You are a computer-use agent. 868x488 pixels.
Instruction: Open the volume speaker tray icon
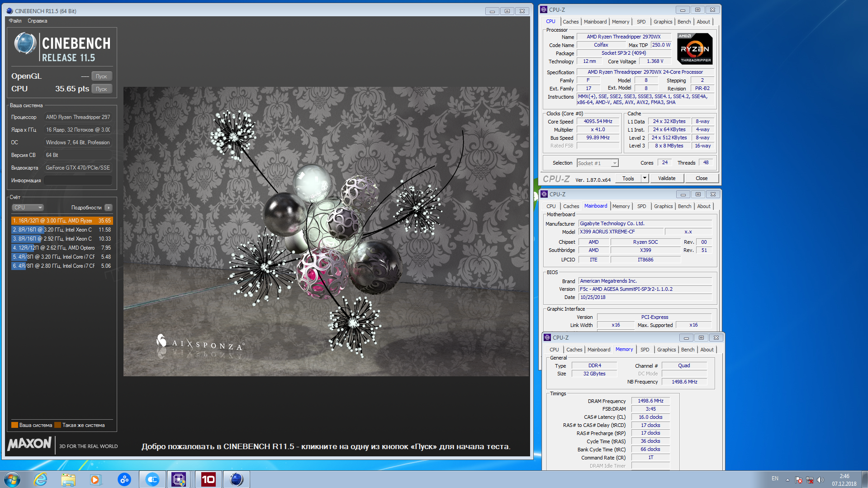point(821,479)
